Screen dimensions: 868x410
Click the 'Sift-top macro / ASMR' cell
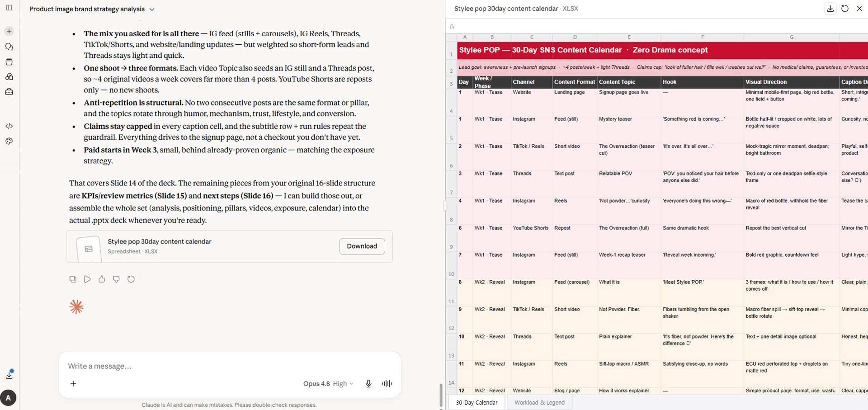click(x=629, y=374)
